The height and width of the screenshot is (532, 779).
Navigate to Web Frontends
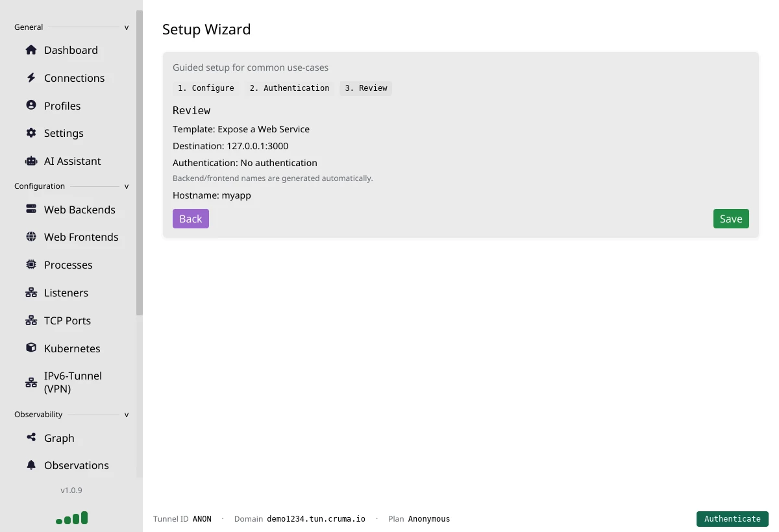tap(81, 237)
